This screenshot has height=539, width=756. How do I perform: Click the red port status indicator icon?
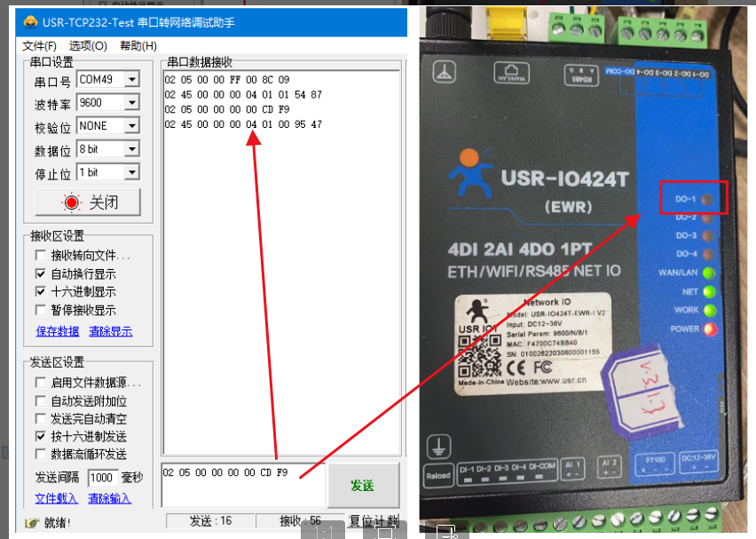71,202
